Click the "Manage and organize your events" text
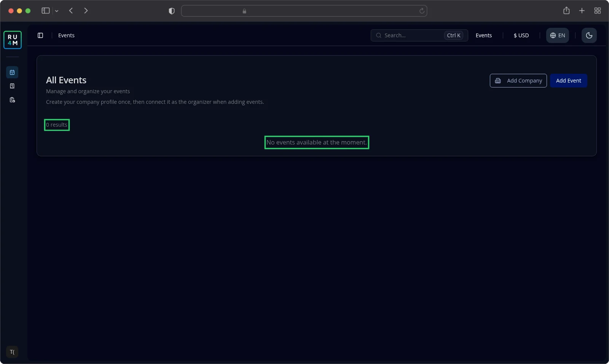The image size is (609, 364). point(88,91)
